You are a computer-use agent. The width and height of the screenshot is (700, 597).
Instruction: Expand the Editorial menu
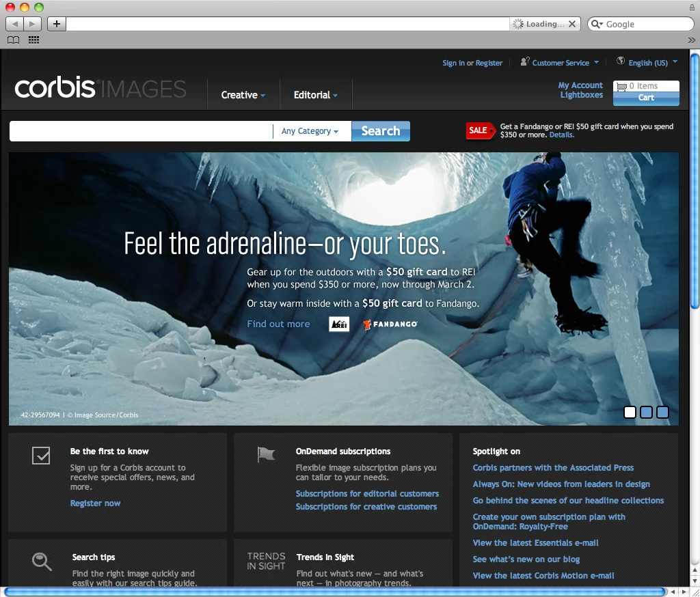[316, 95]
